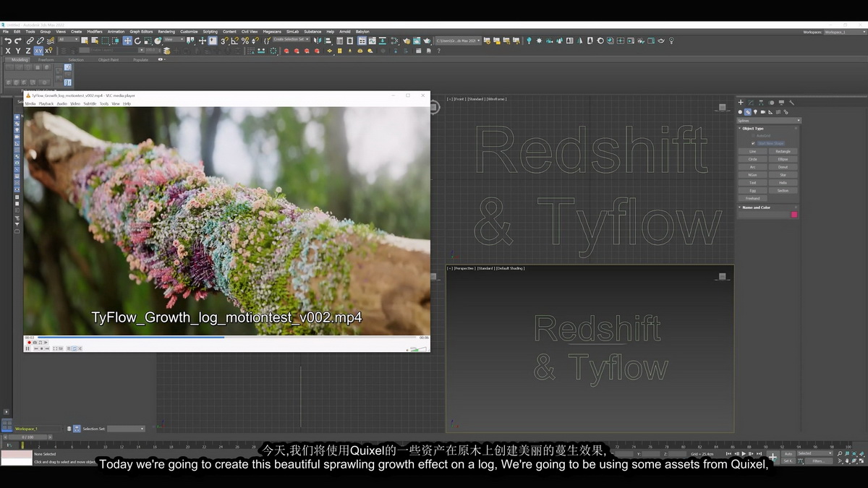Click the Unlink Selection icon
868x488 pixels.
40,41
